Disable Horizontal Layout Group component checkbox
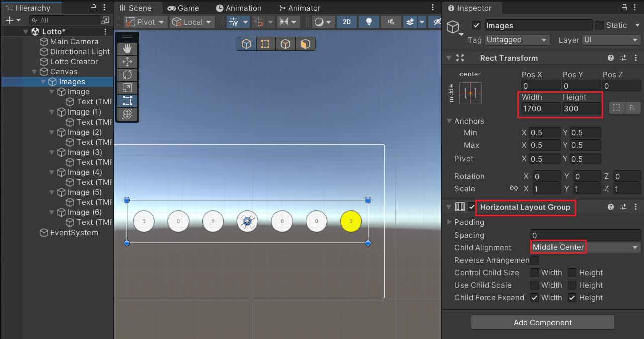Viewport: 644px width, 339px height. [x=472, y=207]
